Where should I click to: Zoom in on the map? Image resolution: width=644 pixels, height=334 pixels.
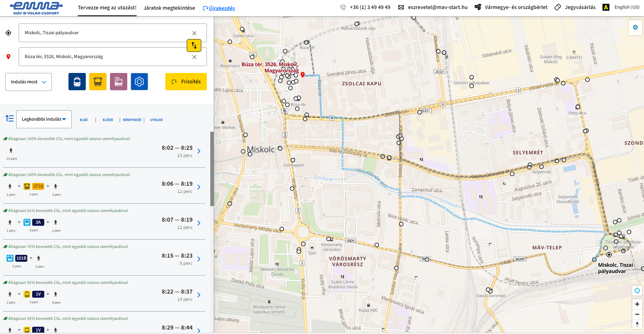pos(637,304)
